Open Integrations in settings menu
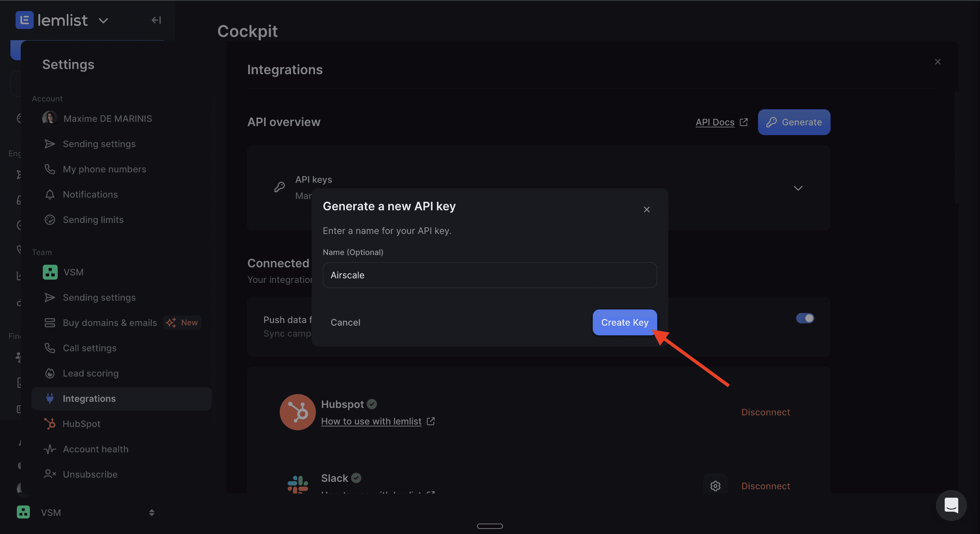The height and width of the screenshot is (534, 980). (89, 399)
